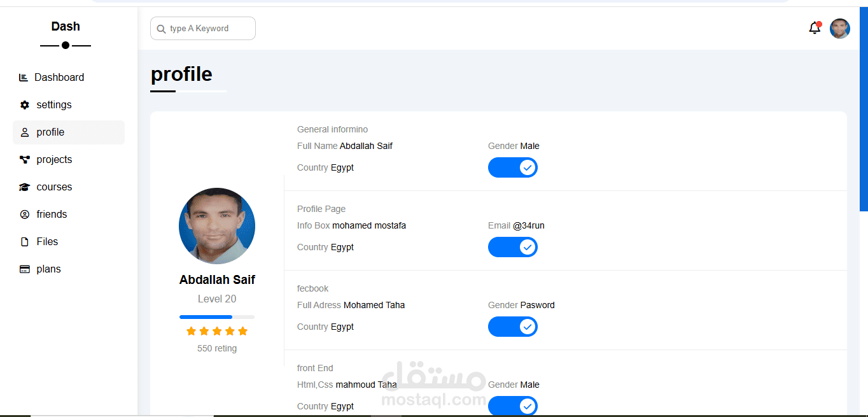Select the courses graduation cap icon
Screen dimensions: 868x417
tap(24, 187)
